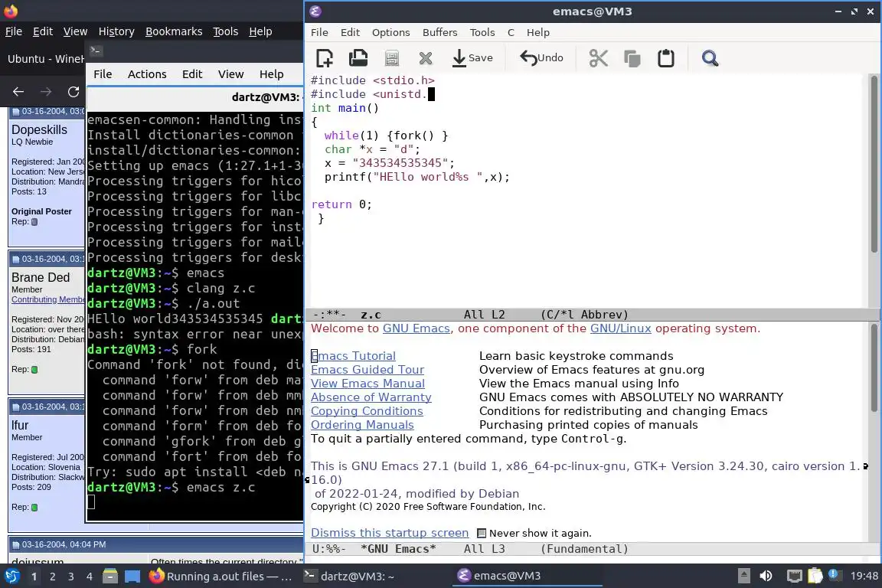Screen dimensions: 882x588
Task: Open terminal window Help menu
Action: (271, 74)
